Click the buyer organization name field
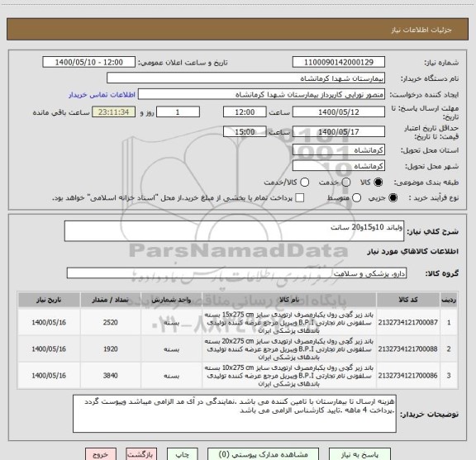476x460 pixels. (x=246, y=78)
